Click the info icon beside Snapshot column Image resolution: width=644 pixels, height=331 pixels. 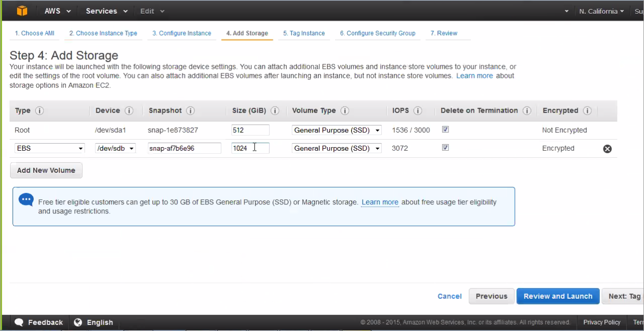click(190, 111)
